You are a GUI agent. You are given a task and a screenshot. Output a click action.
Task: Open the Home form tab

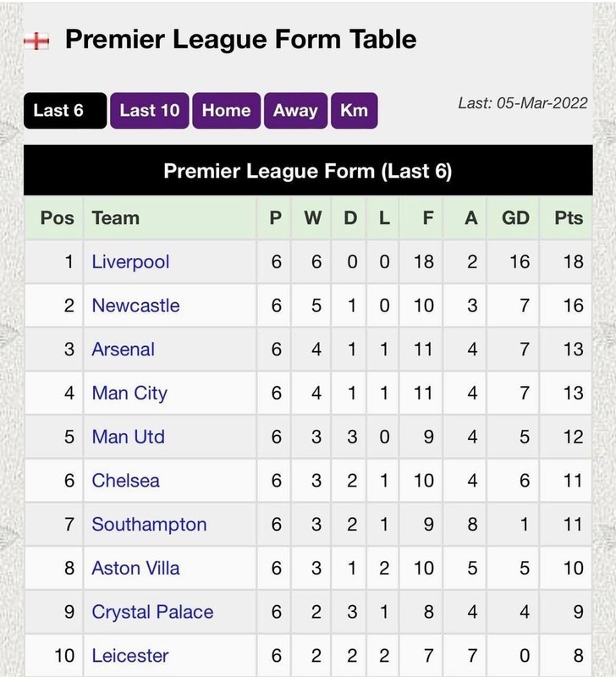click(x=227, y=111)
